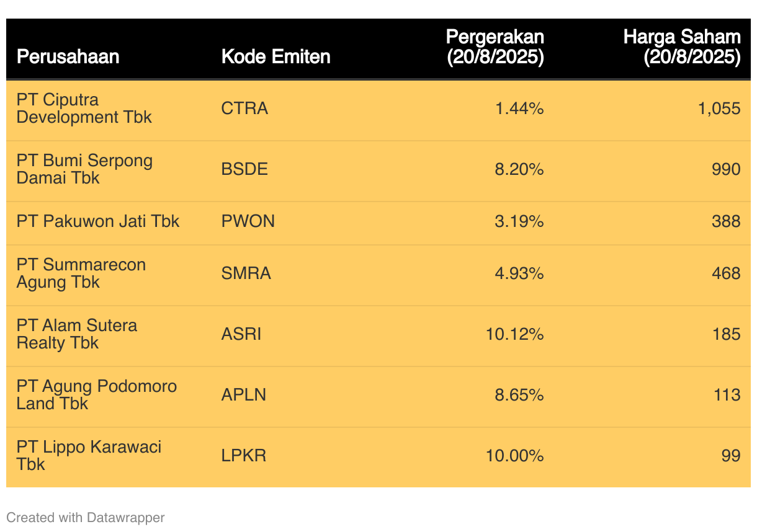The image size is (757, 532).
Task: Click the Kode Emiten column header
Action: (x=275, y=57)
